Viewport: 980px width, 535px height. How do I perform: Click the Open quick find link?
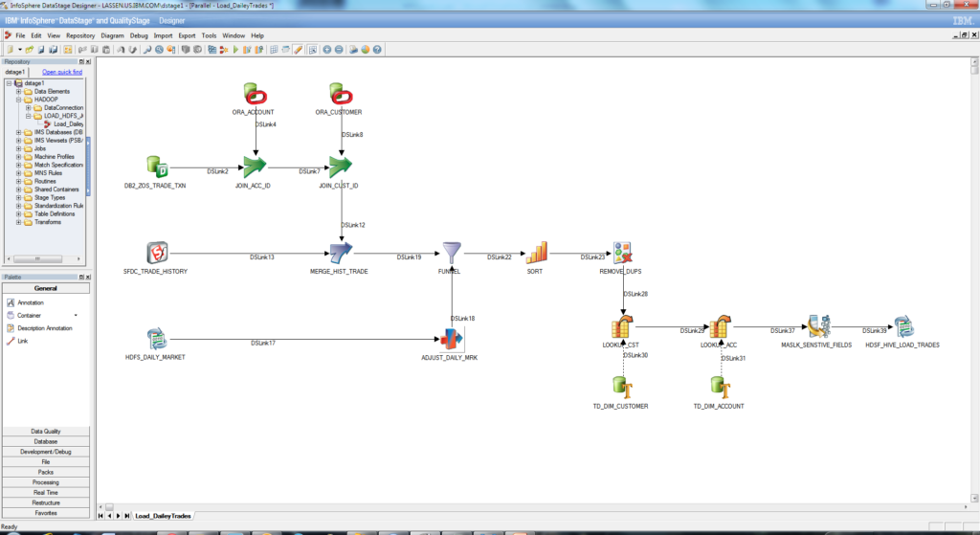point(62,72)
